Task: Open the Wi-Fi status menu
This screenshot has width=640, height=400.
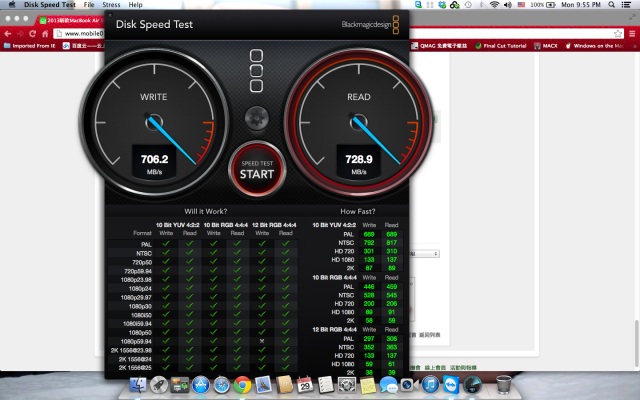Action: [x=494, y=4]
